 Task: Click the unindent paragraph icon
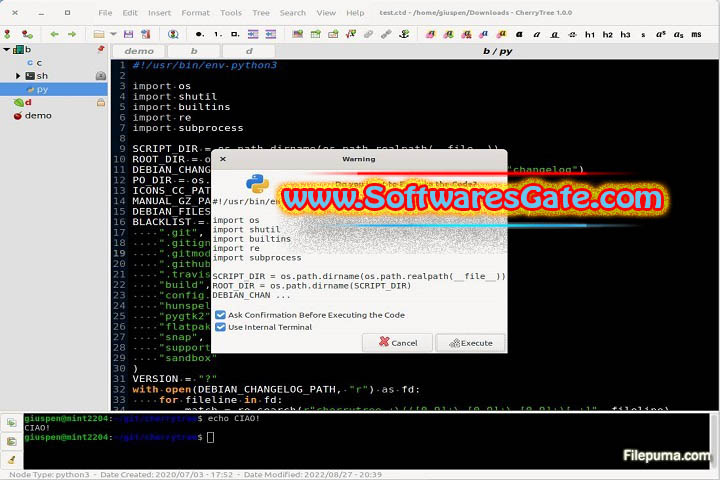point(271,34)
